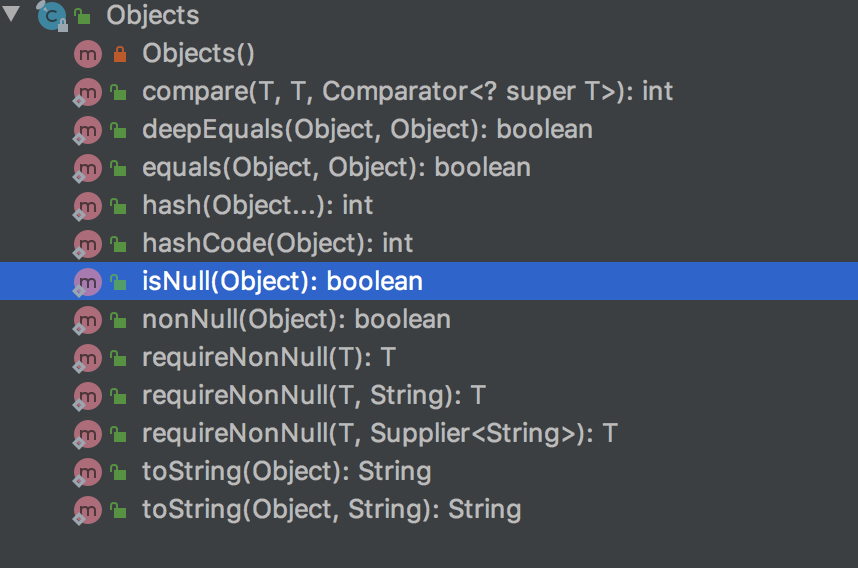Click method icon beside Objects() constructor

pos(88,53)
